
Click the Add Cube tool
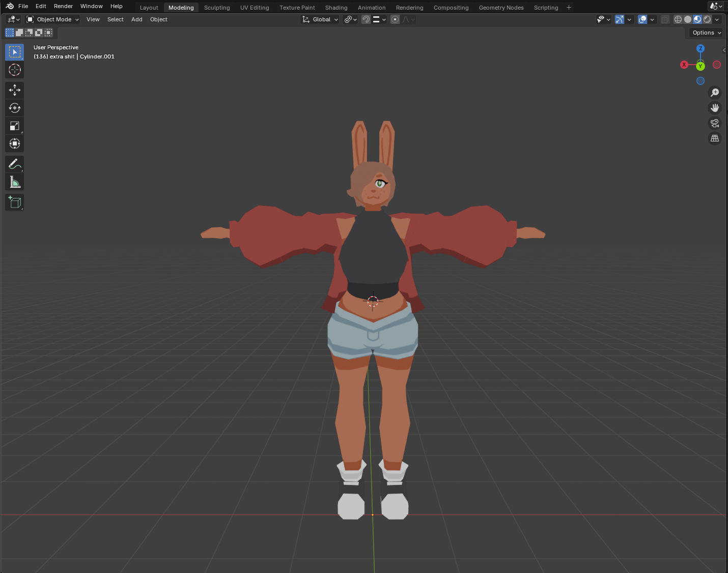tap(14, 203)
